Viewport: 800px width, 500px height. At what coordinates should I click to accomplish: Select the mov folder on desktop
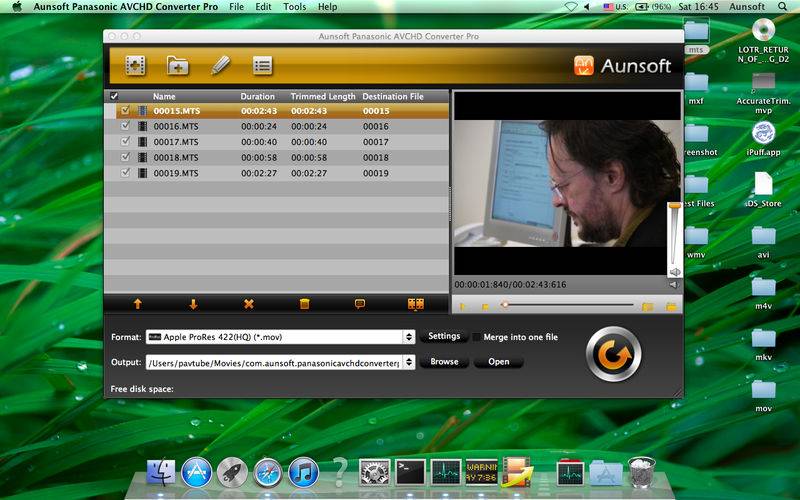click(763, 395)
